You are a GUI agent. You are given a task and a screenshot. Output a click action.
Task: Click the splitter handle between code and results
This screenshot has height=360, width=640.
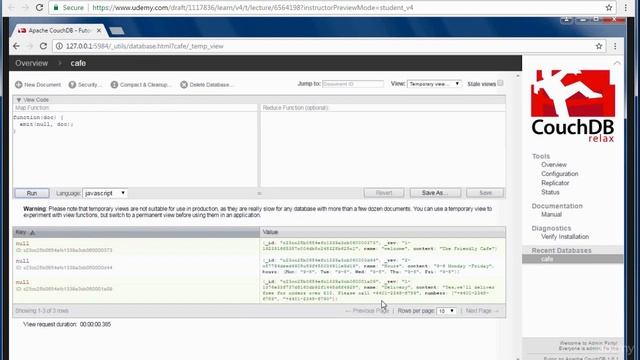pos(259,193)
